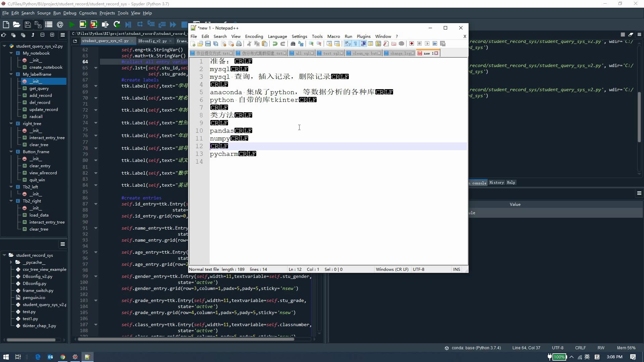The height and width of the screenshot is (362, 644).
Task: Open Find with binoculars icon
Action: (x=293, y=44)
